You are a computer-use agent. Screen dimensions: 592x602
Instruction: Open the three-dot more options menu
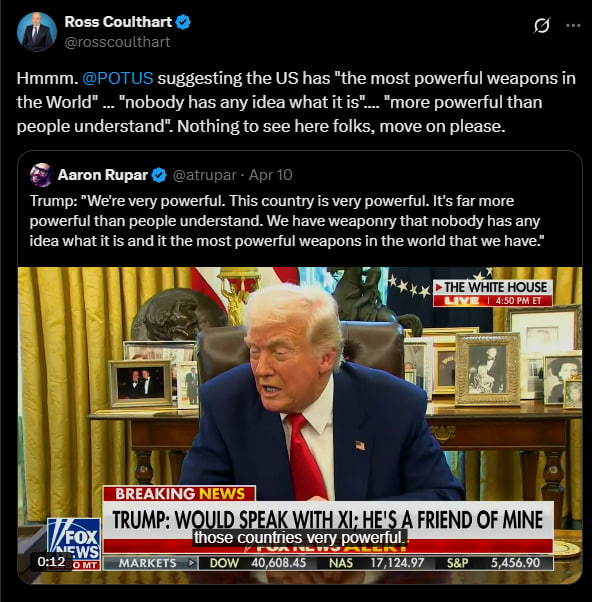573,26
